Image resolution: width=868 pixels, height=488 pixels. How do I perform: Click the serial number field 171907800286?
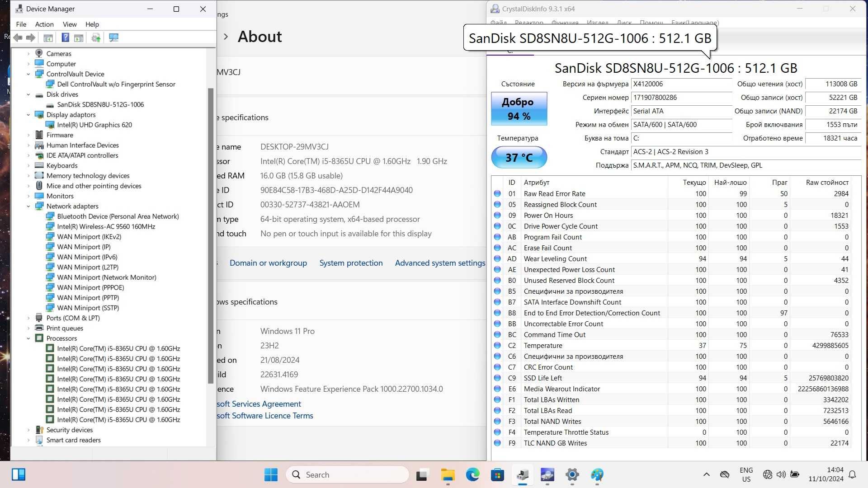point(681,98)
